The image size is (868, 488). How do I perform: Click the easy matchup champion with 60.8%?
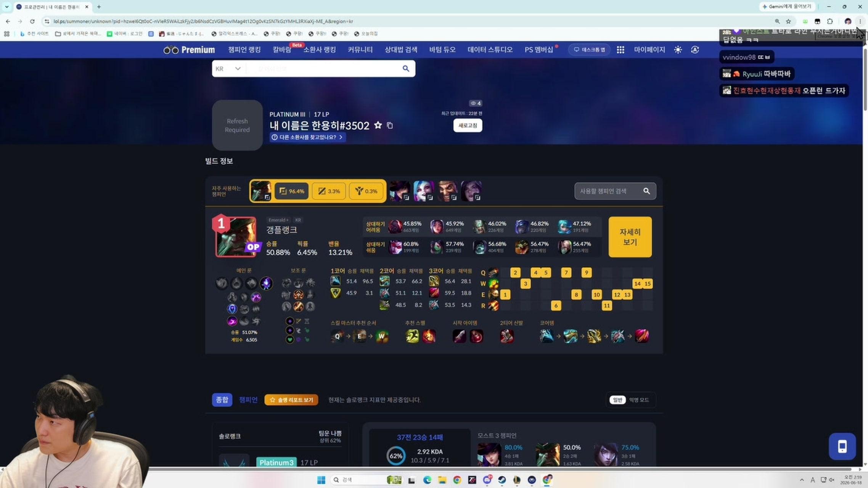pos(395,247)
